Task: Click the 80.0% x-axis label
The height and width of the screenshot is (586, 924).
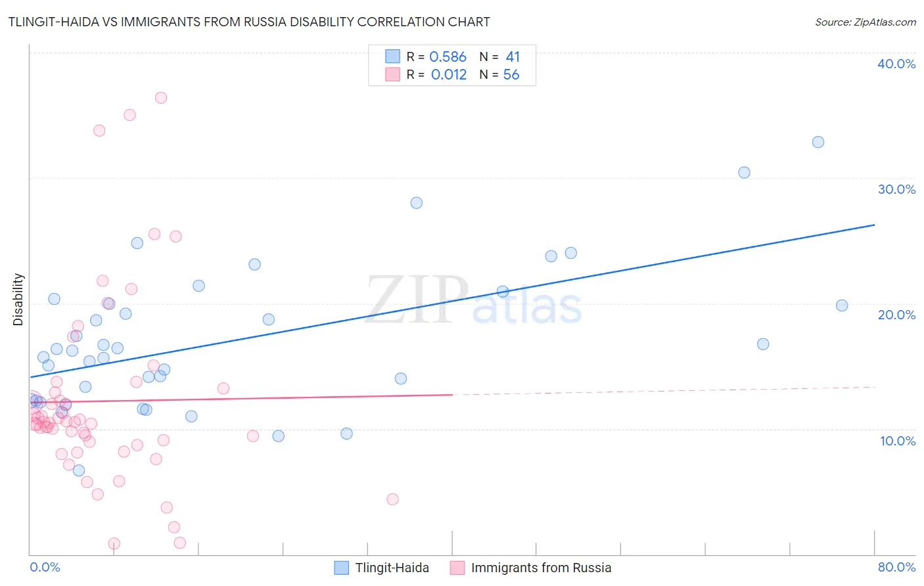Action: point(896,567)
